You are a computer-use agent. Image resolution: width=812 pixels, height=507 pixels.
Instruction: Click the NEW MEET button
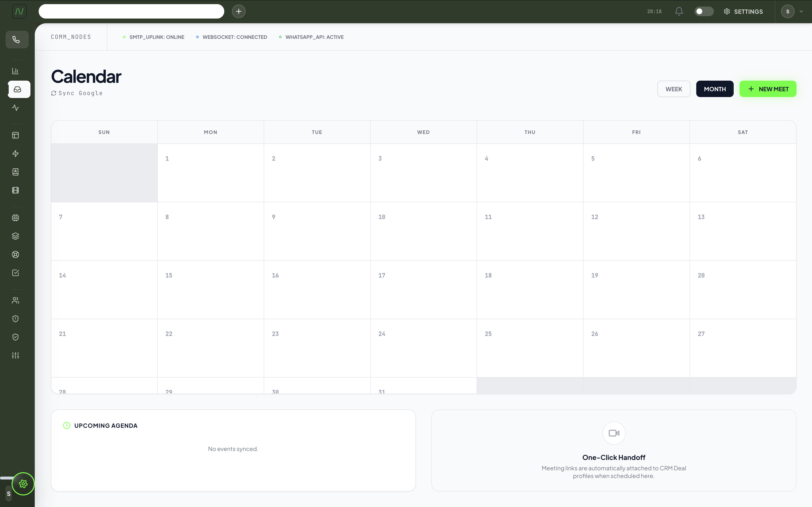click(768, 89)
